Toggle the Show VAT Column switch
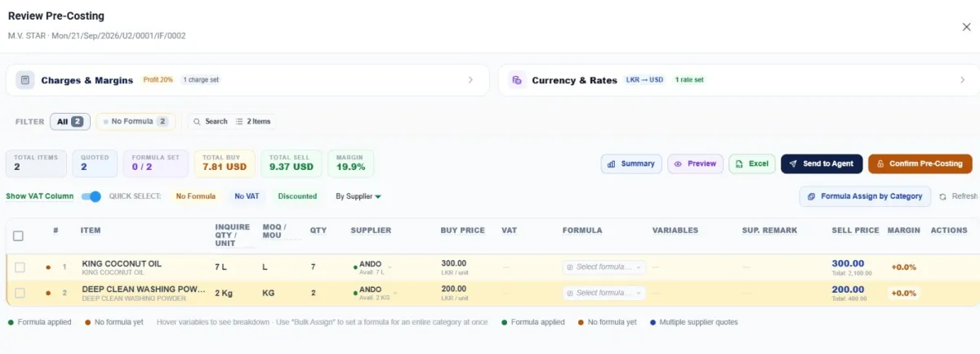Viewport: 980px width, 354px height. click(x=91, y=196)
